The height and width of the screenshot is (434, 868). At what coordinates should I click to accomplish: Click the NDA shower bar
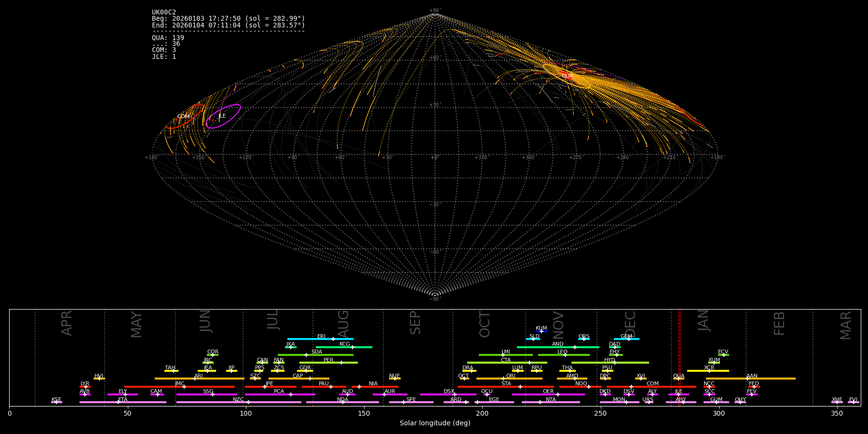[342, 402]
